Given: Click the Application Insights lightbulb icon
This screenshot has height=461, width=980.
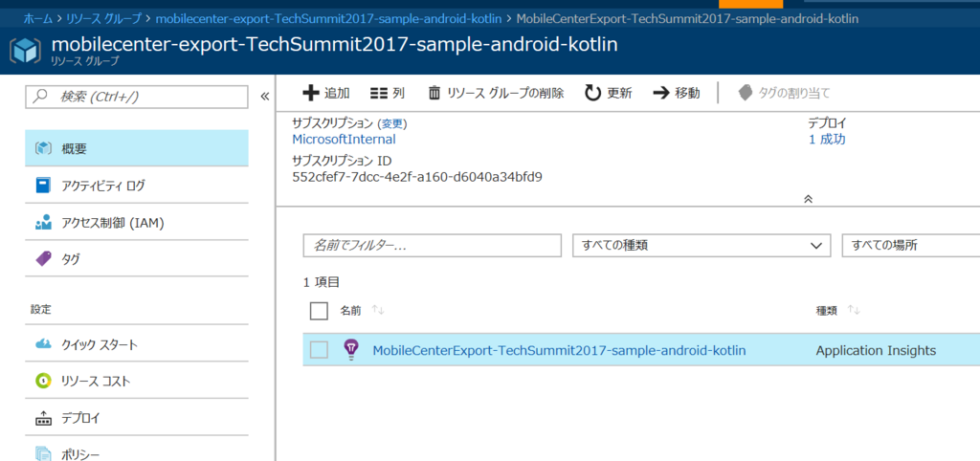Looking at the screenshot, I should [352, 350].
